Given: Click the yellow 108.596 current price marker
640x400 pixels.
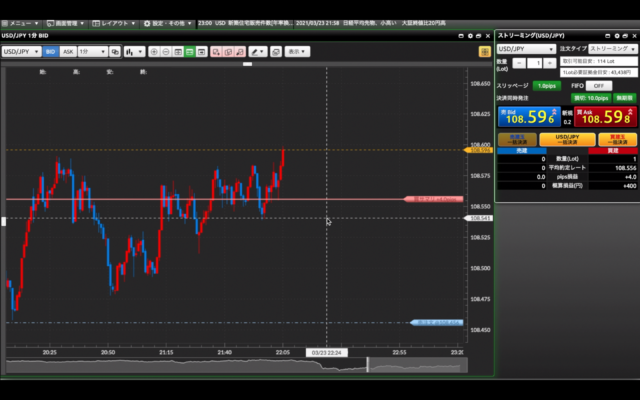Looking at the screenshot, I should click(x=478, y=150).
